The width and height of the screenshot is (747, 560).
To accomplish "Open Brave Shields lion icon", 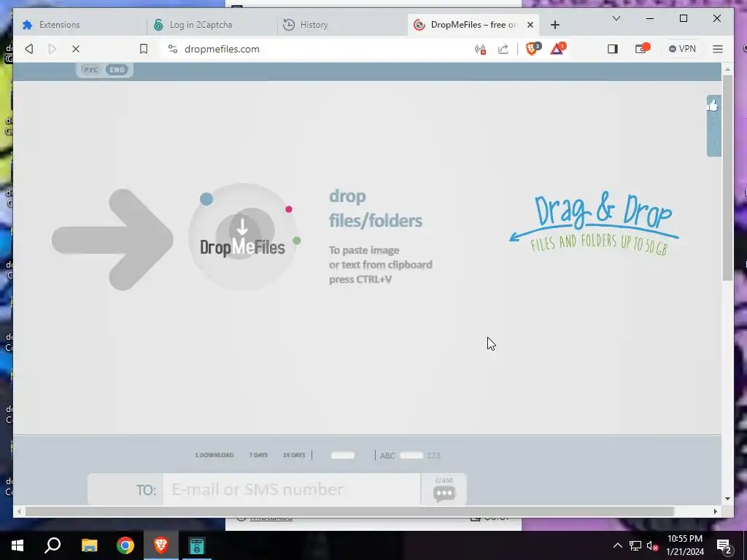I will (x=533, y=49).
